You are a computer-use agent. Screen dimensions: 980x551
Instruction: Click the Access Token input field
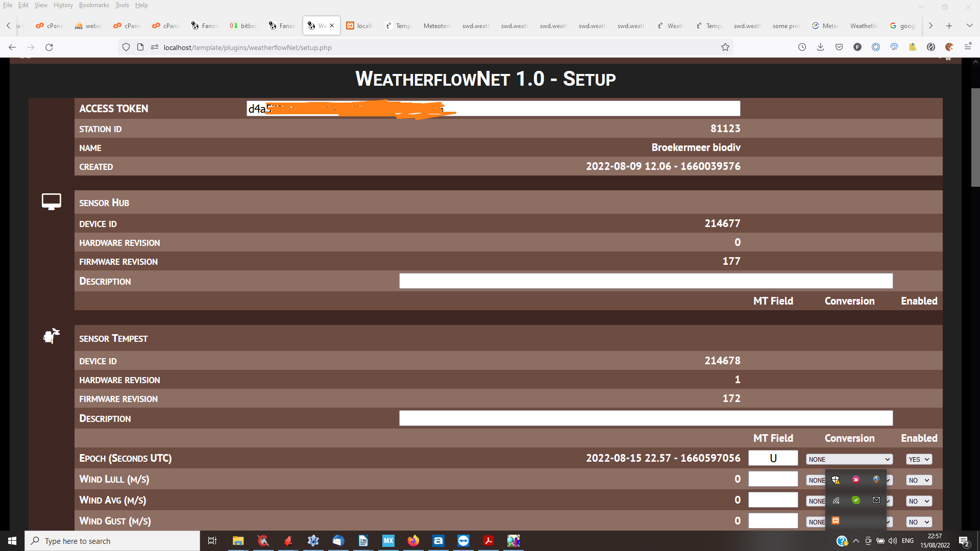point(493,108)
